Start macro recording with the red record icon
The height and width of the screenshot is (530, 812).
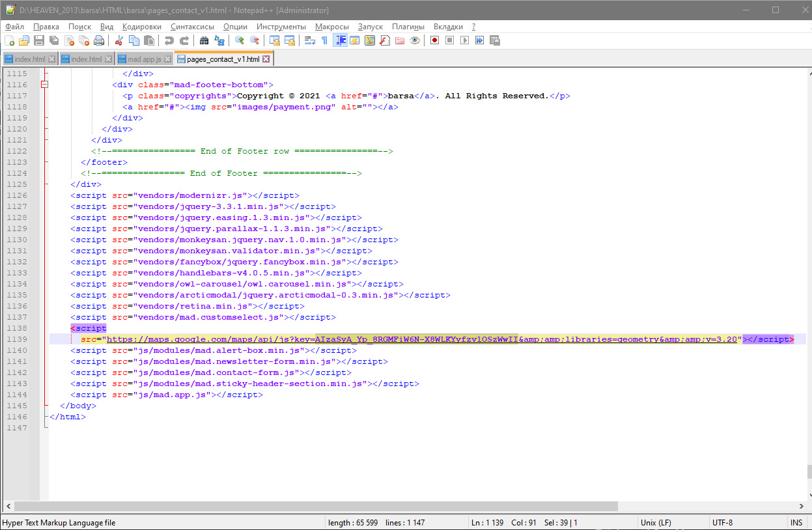pyautogui.click(x=434, y=40)
